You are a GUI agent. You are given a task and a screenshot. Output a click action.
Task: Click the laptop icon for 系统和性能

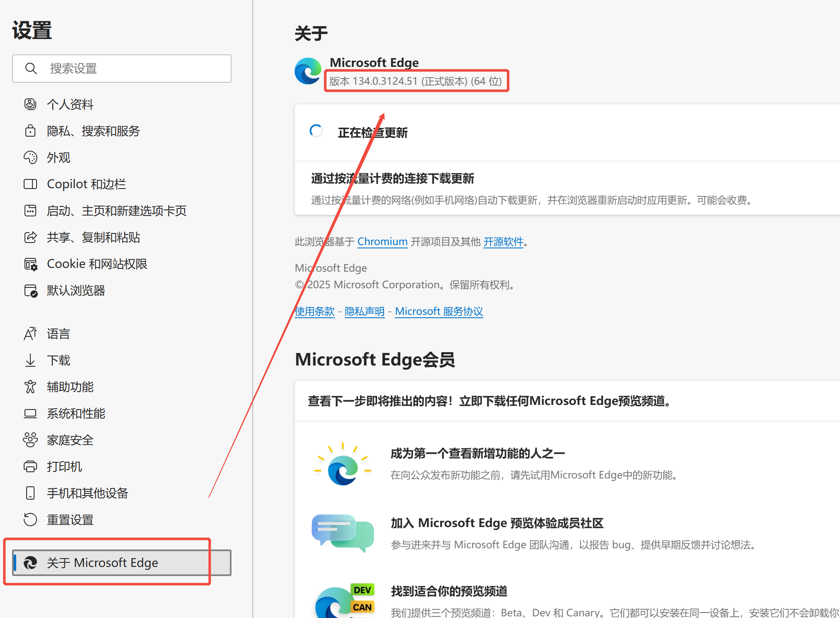point(30,413)
